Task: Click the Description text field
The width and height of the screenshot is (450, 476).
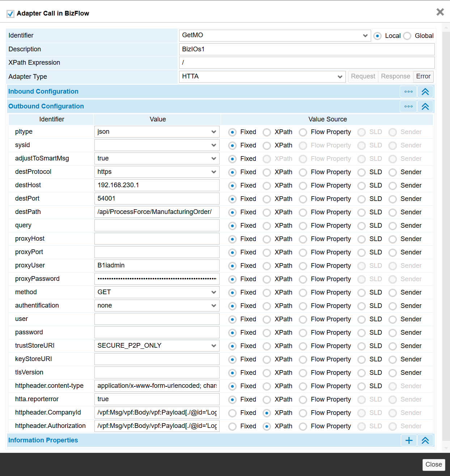Action: click(x=306, y=50)
